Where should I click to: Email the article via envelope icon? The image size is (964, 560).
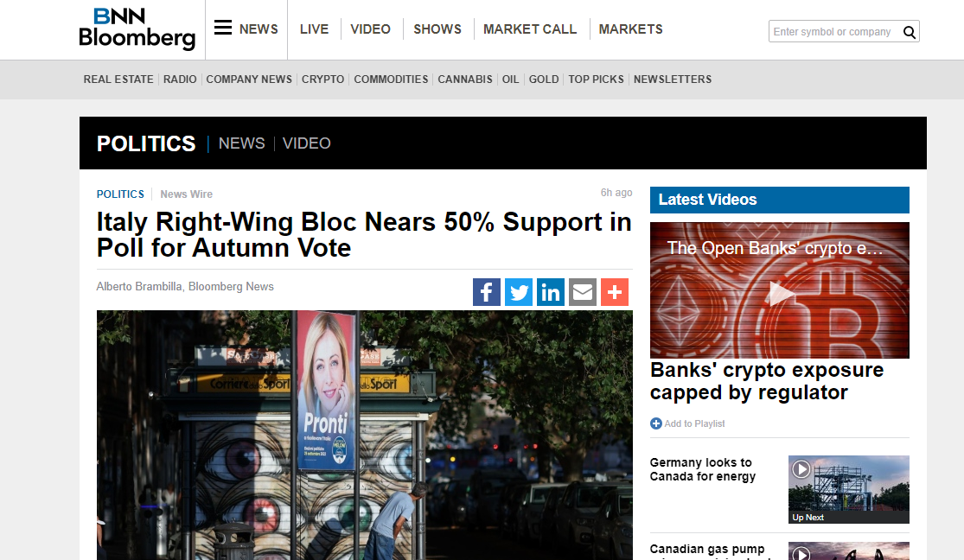point(582,292)
